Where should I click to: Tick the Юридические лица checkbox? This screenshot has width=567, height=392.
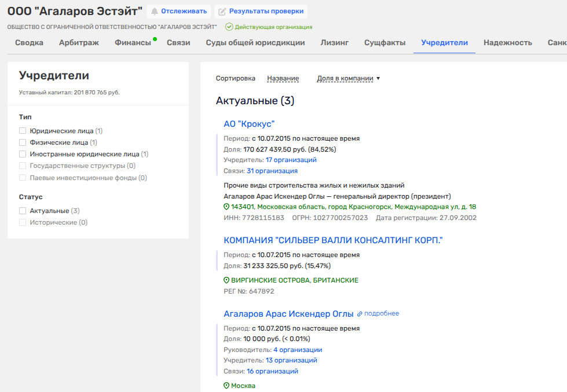23,131
